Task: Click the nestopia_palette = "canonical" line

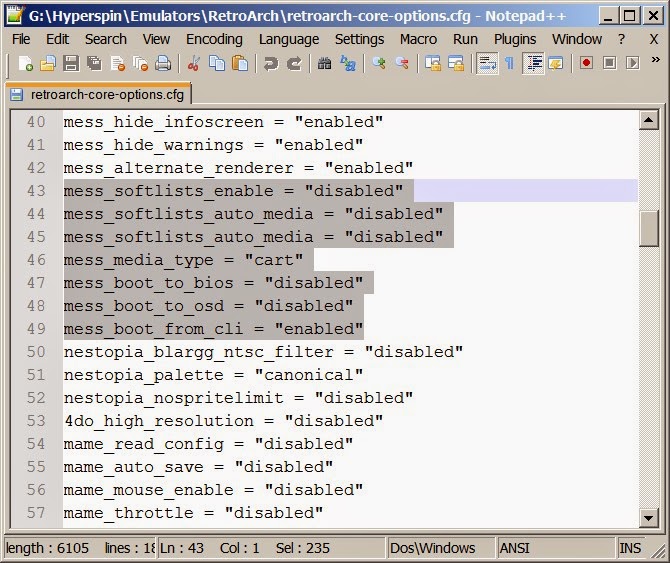Action: 213,375
